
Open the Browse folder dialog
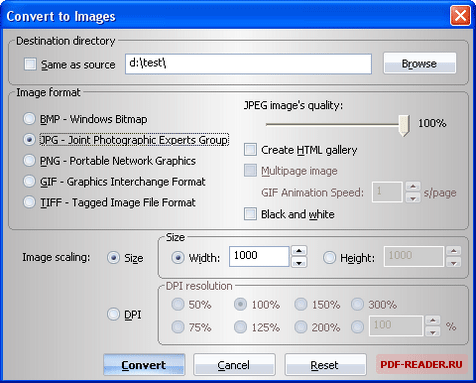click(x=419, y=63)
